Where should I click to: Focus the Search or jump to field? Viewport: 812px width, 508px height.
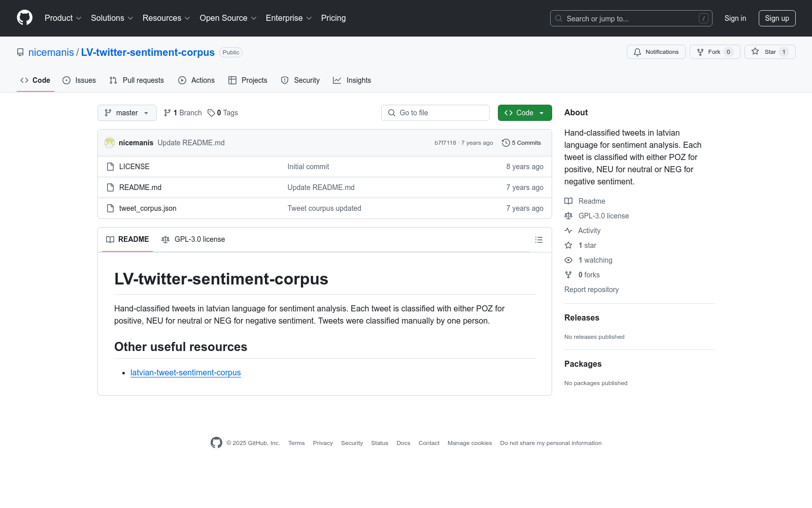(631, 18)
